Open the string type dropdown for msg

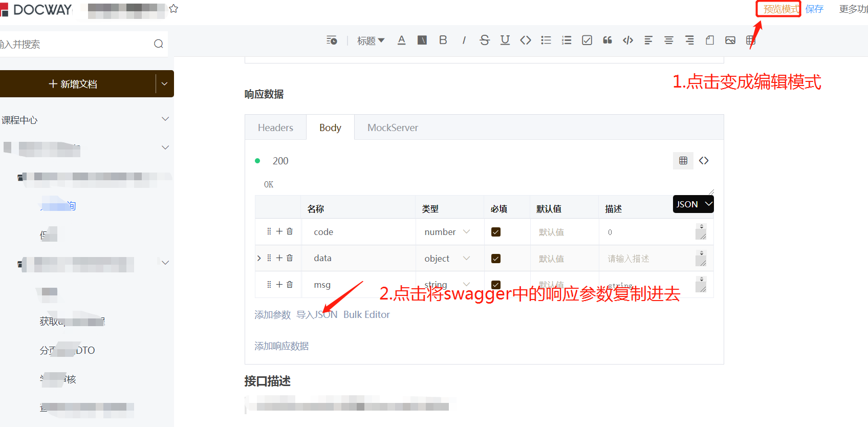click(447, 285)
